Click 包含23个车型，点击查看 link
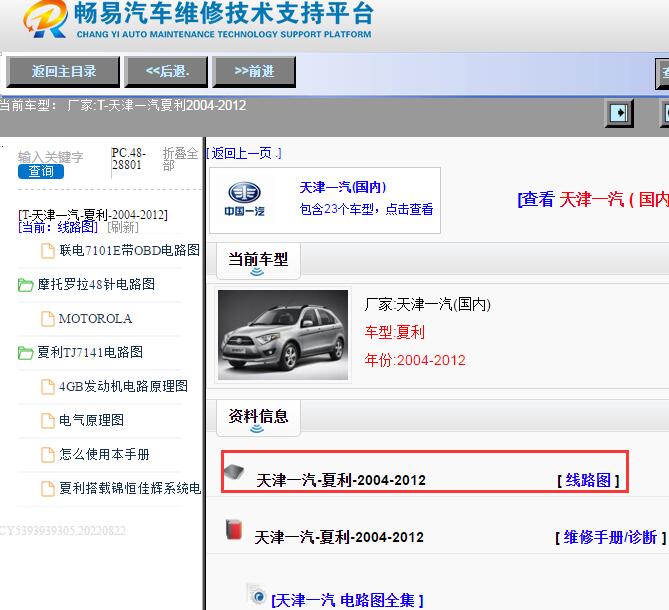The height and width of the screenshot is (610, 669). pyautogui.click(x=366, y=209)
